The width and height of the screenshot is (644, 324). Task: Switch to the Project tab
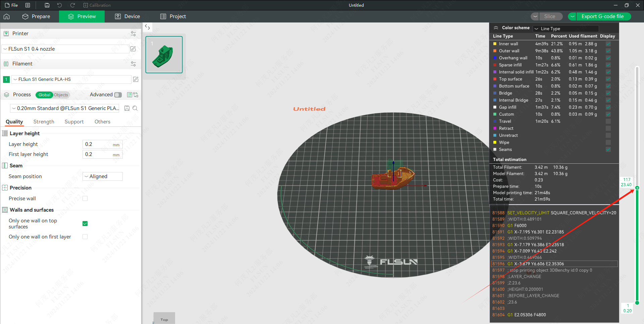(x=173, y=16)
